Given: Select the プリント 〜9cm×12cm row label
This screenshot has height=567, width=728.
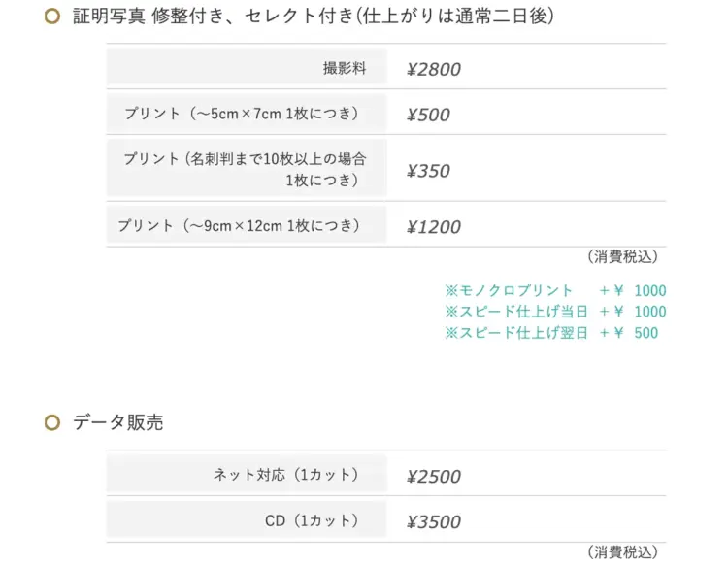Looking at the screenshot, I should pos(239,226).
